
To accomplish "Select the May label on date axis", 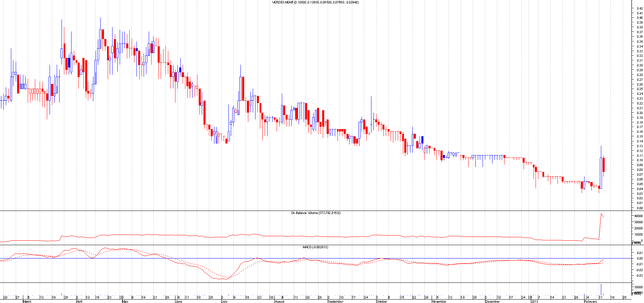I will [125, 301].
